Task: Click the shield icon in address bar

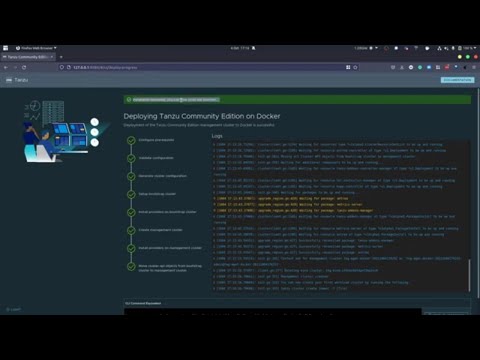Action: click(62, 67)
